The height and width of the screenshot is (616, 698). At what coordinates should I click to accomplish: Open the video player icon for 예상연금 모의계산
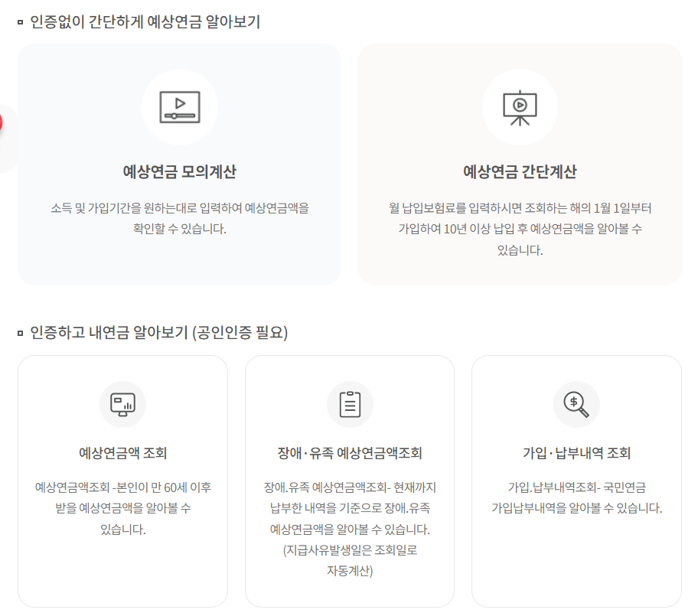[x=180, y=107]
